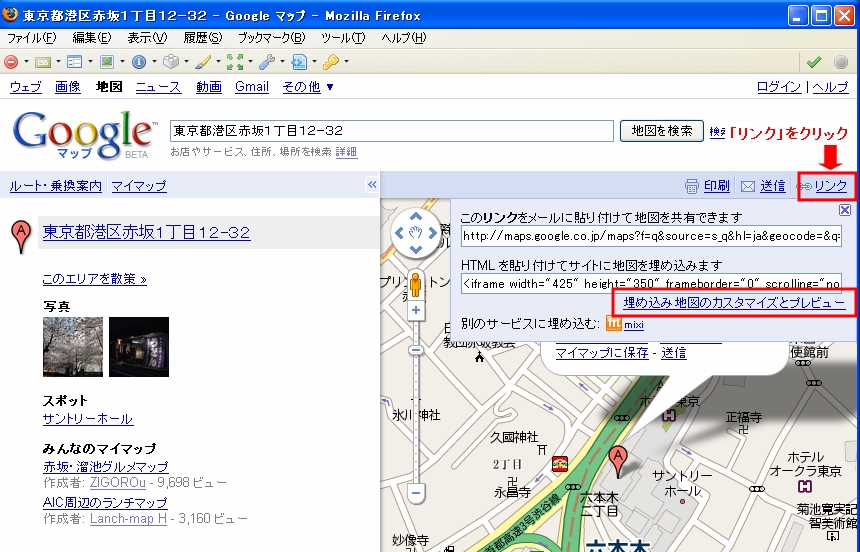Viewport: 860px width, 552px height.
Task: Open the ツール menu
Action: [x=343, y=38]
